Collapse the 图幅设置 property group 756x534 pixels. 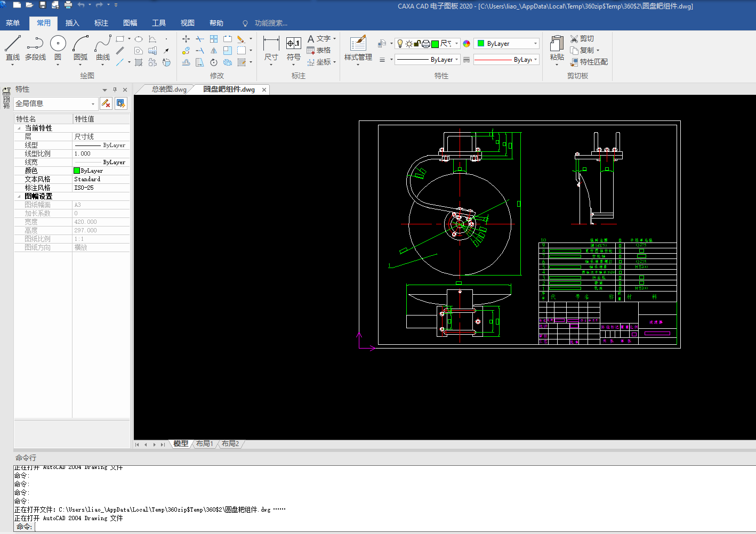[x=19, y=197]
